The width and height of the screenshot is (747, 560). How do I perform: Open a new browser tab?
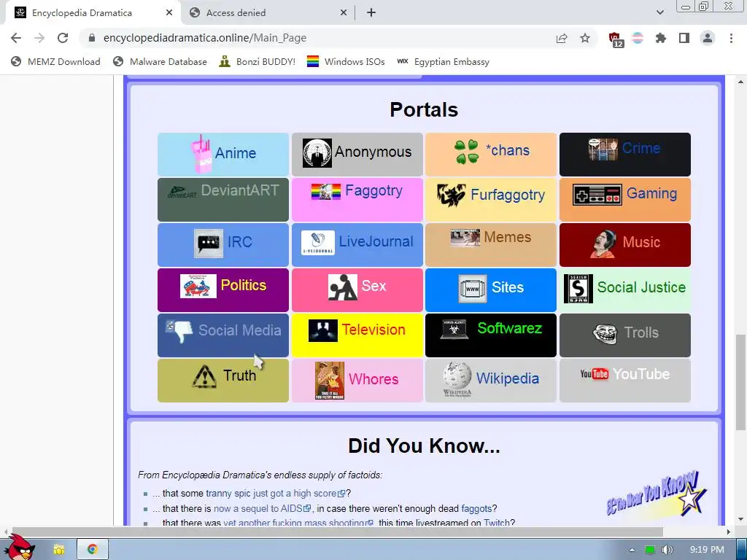371,13
